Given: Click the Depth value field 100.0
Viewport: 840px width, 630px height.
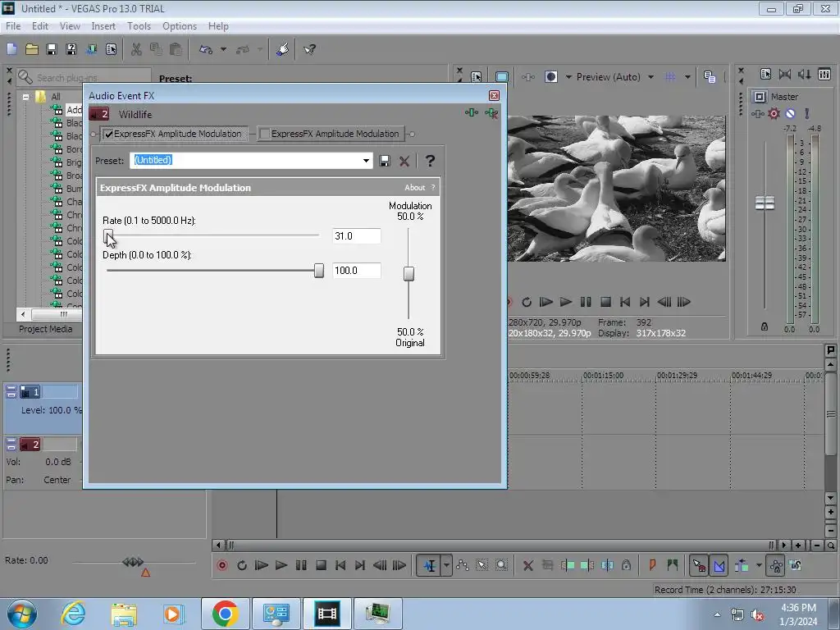Looking at the screenshot, I should (x=356, y=271).
